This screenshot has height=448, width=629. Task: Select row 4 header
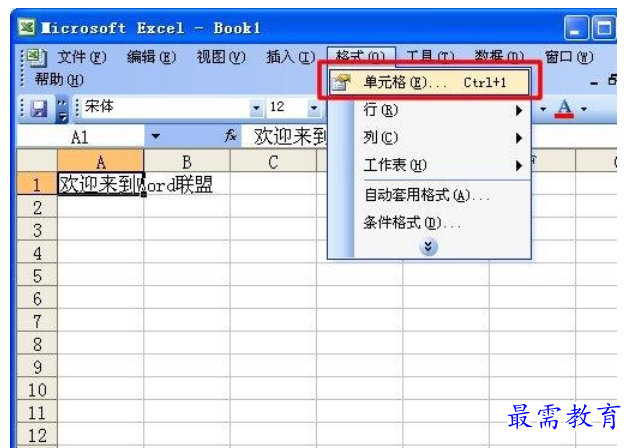pos(37,253)
